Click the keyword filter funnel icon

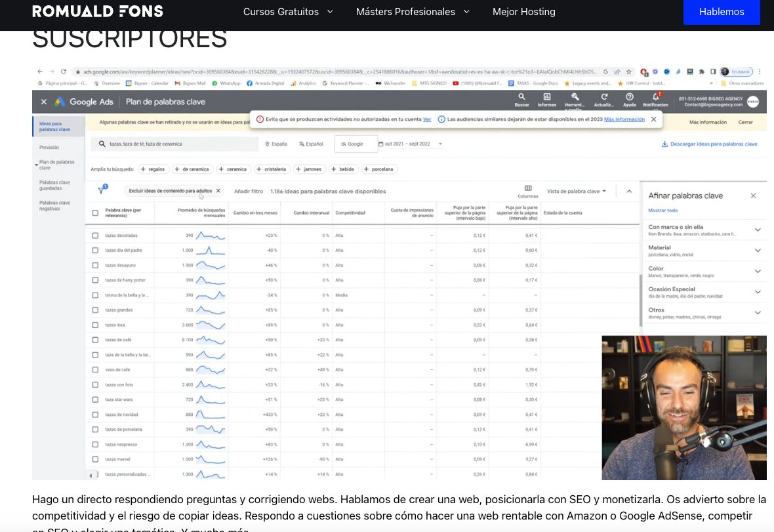[x=102, y=190]
